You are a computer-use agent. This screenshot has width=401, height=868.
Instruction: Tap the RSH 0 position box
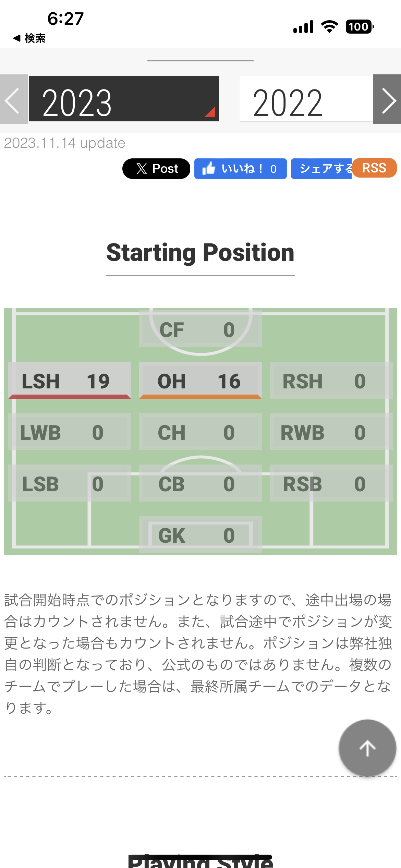331,380
